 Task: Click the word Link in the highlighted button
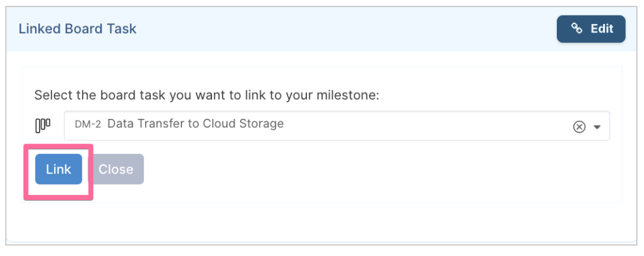(x=59, y=169)
